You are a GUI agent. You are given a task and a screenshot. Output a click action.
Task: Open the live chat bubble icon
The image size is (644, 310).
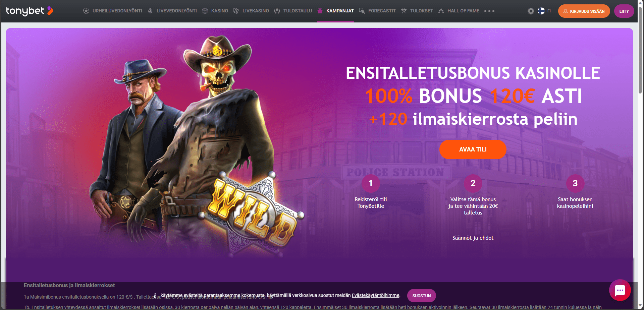[x=620, y=290]
